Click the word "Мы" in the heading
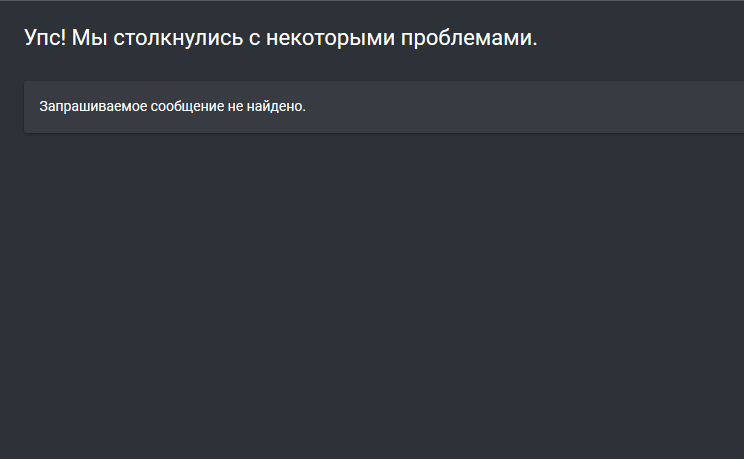The height and width of the screenshot is (459, 744). click(87, 39)
